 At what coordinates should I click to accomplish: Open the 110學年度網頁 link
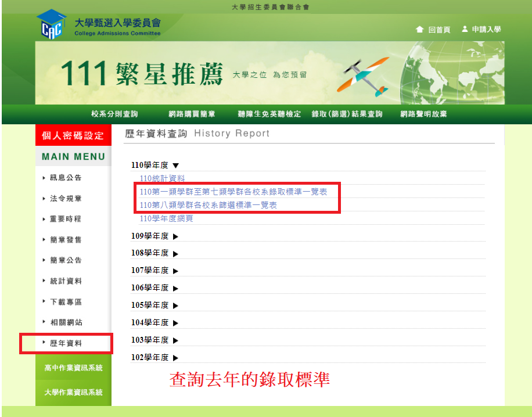(166, 218)
